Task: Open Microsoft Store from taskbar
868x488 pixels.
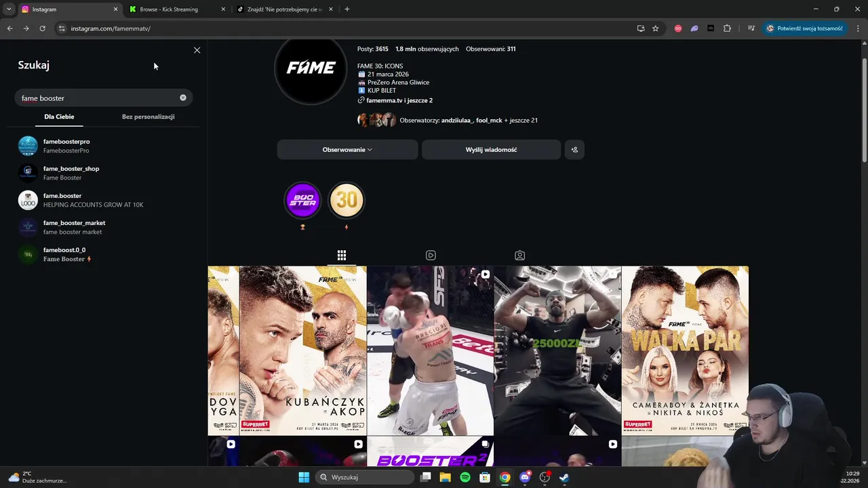Action: pos(485,477)
